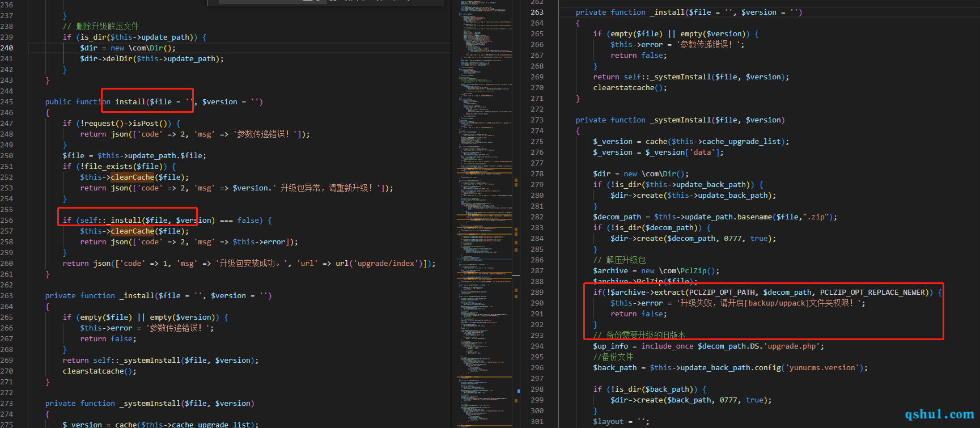
Task: Select line number 256 in the left pane gutter
Action: pyautogui.click(x=7, y=220)
